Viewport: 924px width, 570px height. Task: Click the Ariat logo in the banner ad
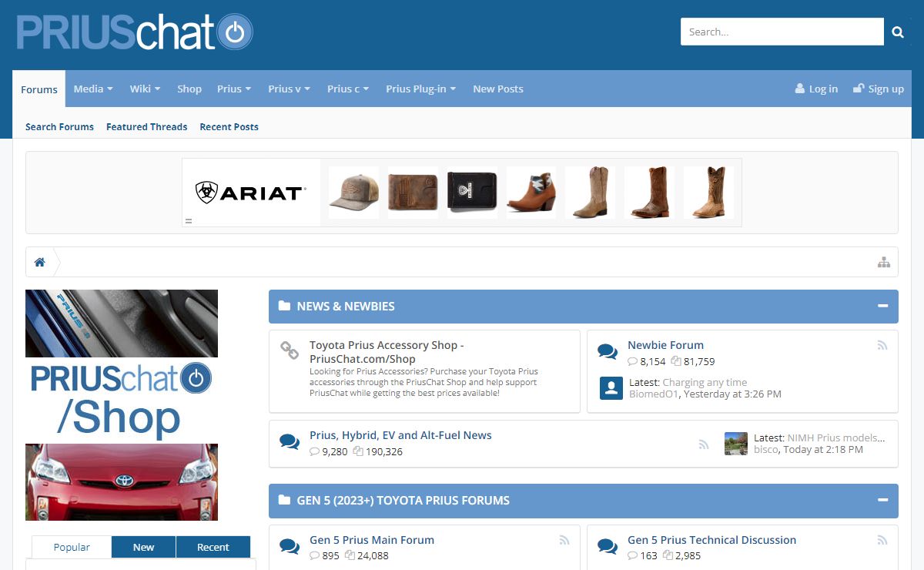click(251, 193)
